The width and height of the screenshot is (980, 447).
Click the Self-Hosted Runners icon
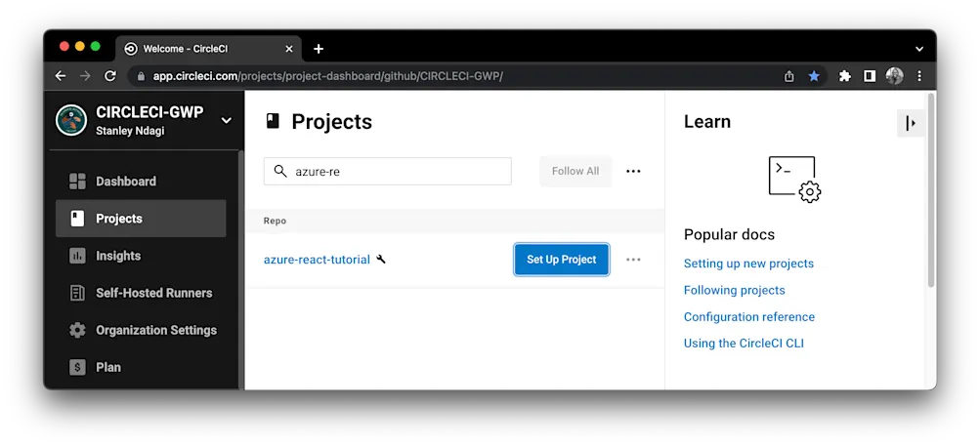(x=77, y=293)
